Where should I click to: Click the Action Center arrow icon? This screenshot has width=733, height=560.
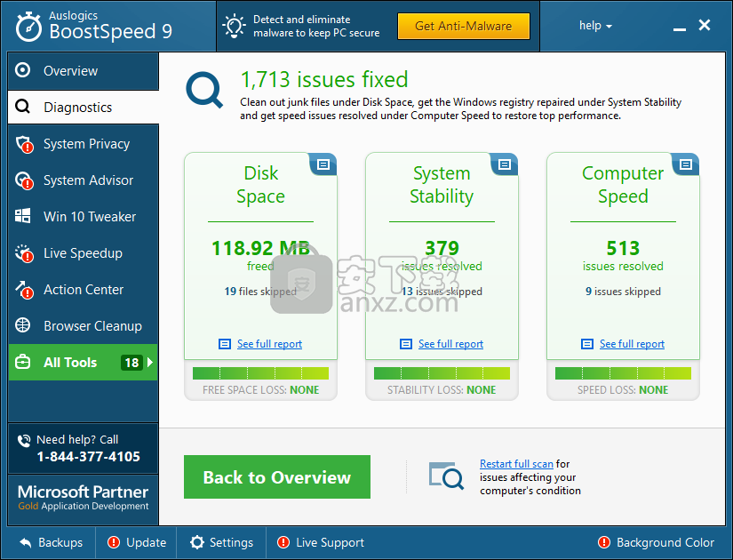[x=24, y=290]
